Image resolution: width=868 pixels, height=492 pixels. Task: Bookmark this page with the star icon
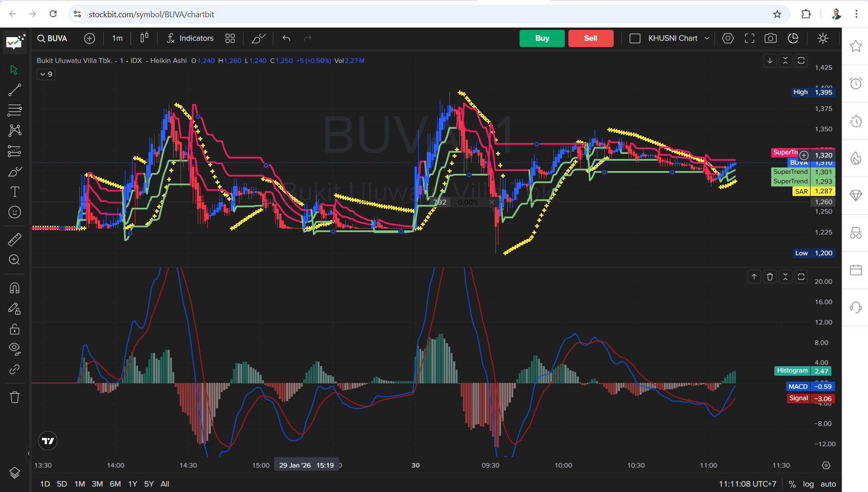pos(777,14)
